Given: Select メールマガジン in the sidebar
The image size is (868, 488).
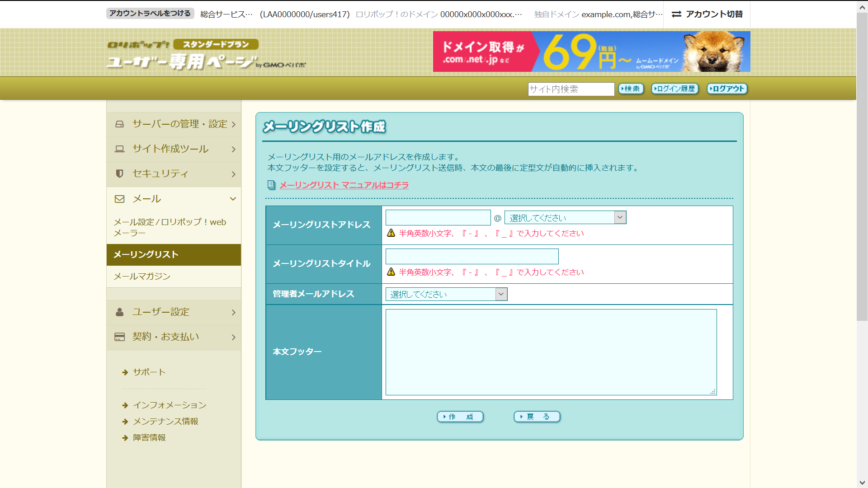Looking at the screenshot, I should 142,277.
